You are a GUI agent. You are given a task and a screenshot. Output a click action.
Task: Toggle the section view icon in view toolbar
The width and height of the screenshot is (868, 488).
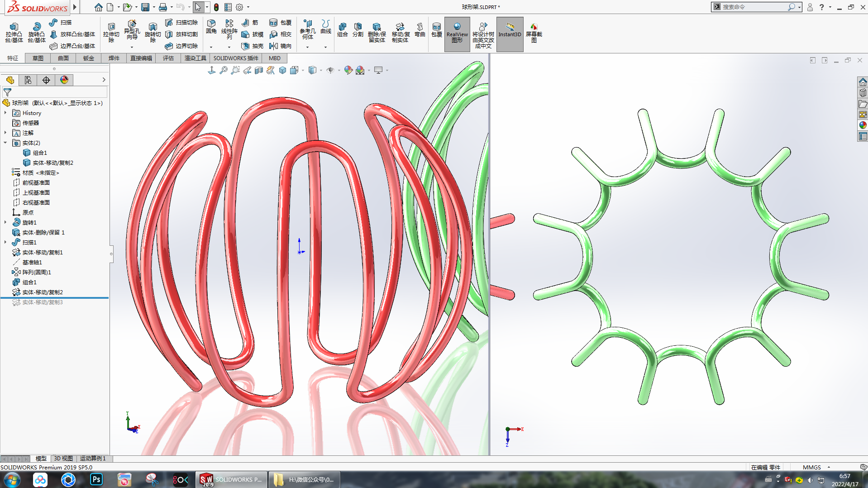coord(259,70)
